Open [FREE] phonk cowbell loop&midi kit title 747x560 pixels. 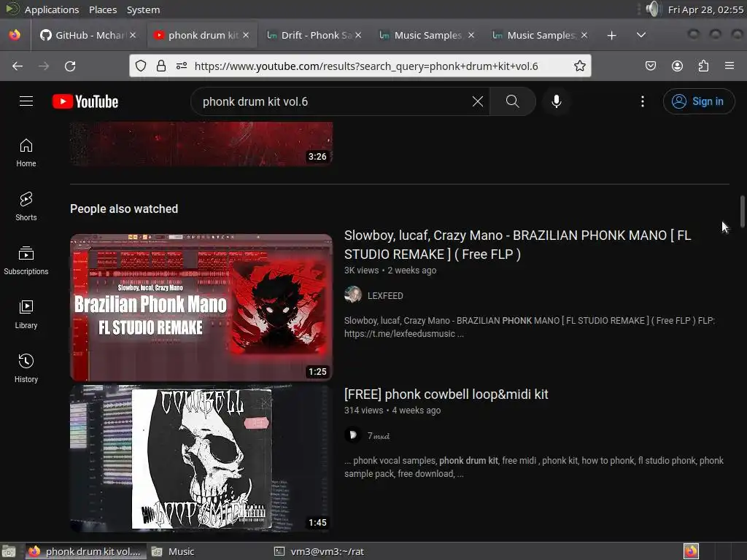coord(446,394)
